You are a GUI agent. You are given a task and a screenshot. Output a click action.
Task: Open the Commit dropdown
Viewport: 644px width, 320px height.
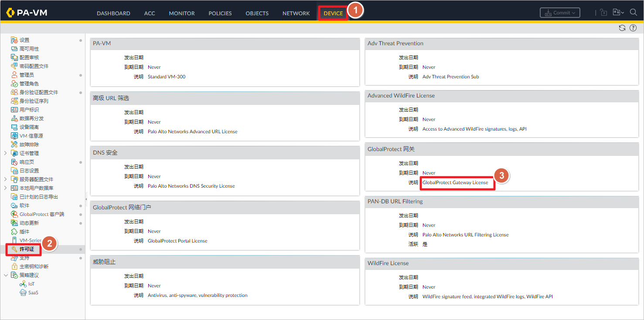coord(560,13)
